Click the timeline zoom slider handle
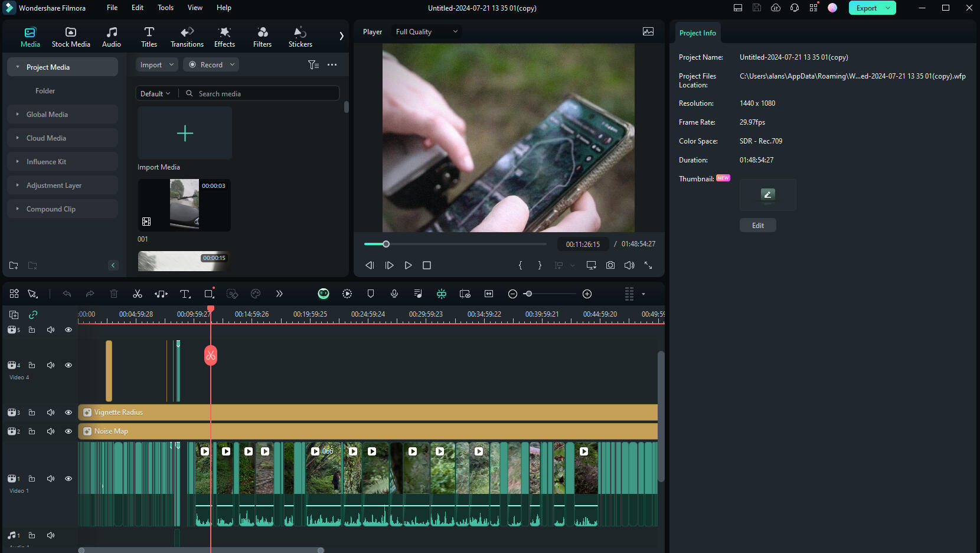This screenshot has width=980, height=553. click(x=528, y=294)
